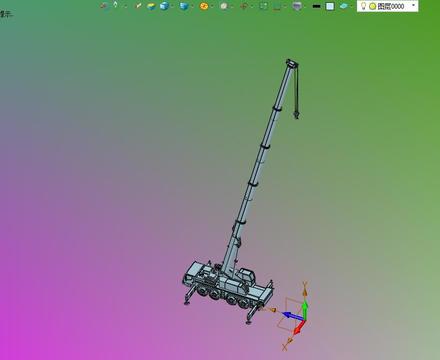Expand the arrow beside the orange circle icon

click(x=212, y=6)
